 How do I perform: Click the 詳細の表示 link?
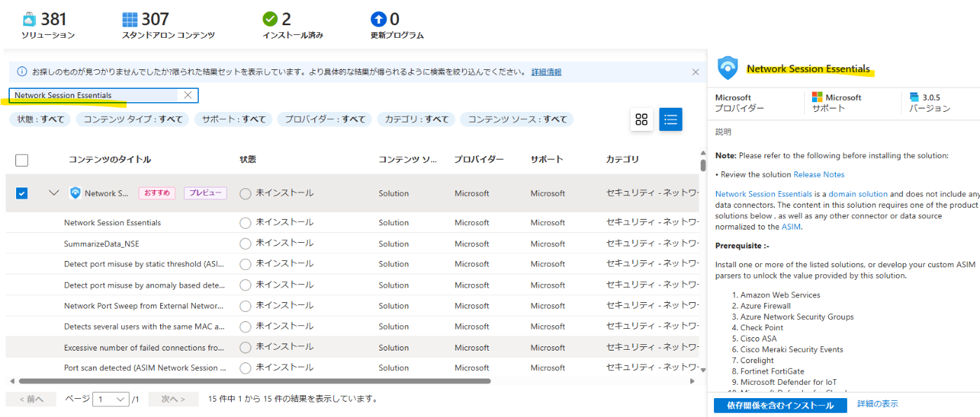click(x=878, y=404)
